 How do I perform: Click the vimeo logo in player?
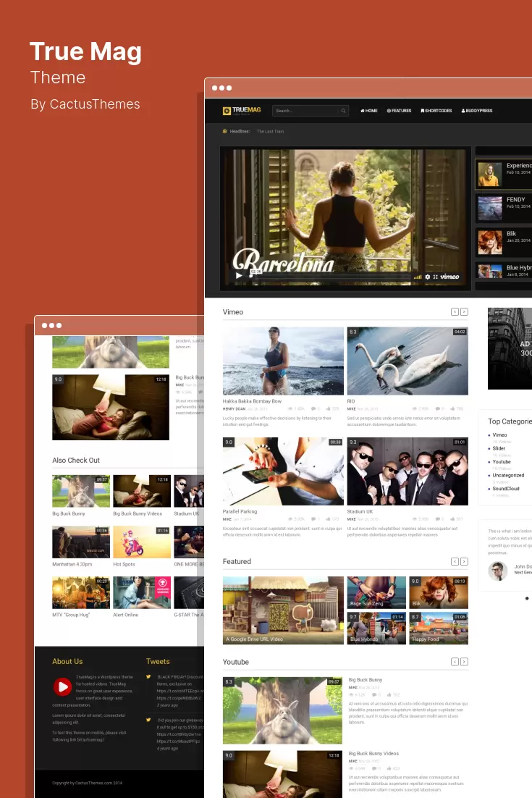pos(449,277)
